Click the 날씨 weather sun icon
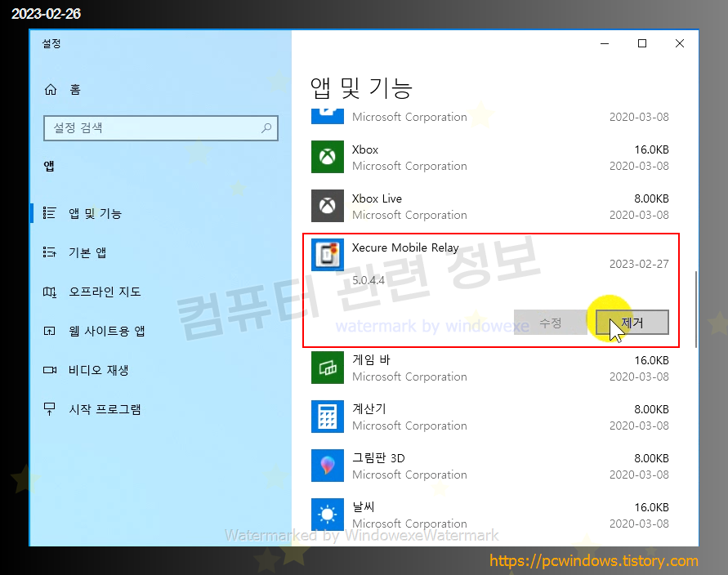Image resolution: width=728 pixels, height=575 pixels. tap(328, 515)
